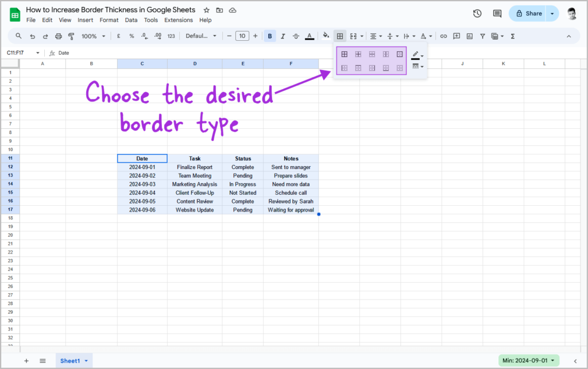Open the comments panel icon
Screen dimensions: 588x369
497,14
